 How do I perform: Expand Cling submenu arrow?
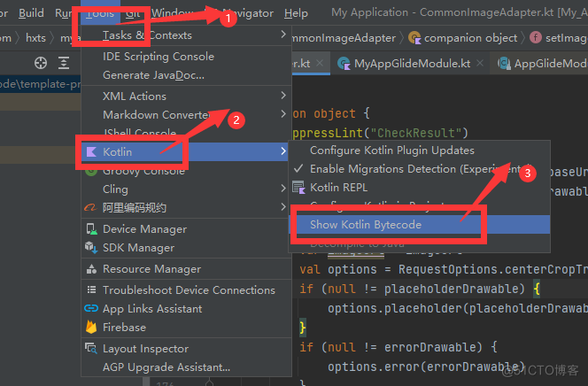[x=283, y=188]
